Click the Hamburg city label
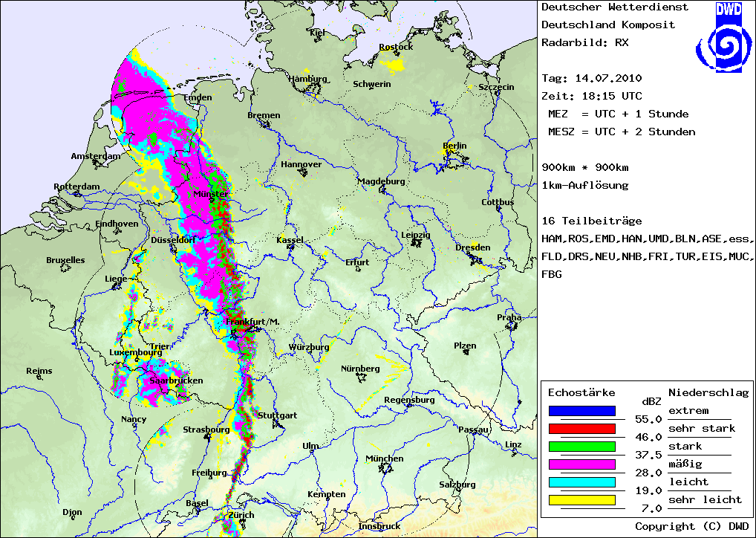 307,79
